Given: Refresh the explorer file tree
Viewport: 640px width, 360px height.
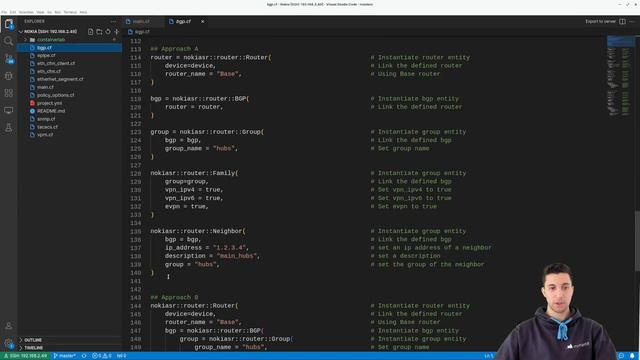Looking at the screenshot, I should pyautogui.click(x=108, y=31).
